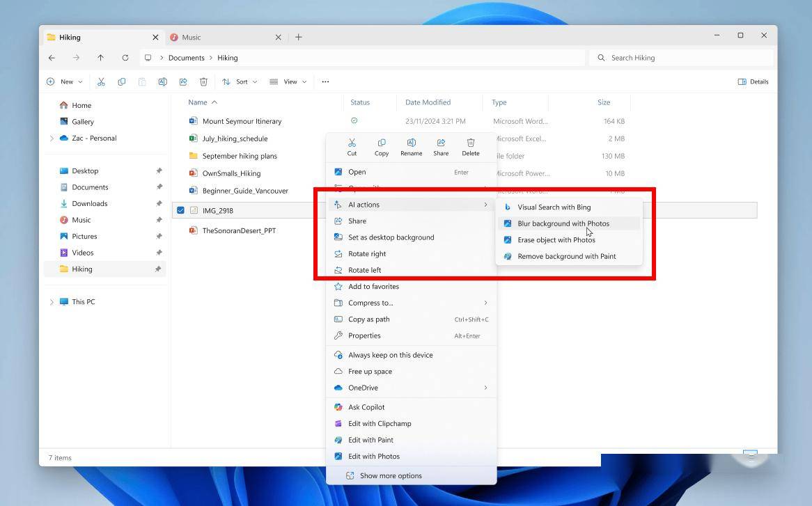This screenshot has width=812, height=506.
Task: Select Mount Seymour Itinerary file
Action: 242,121
